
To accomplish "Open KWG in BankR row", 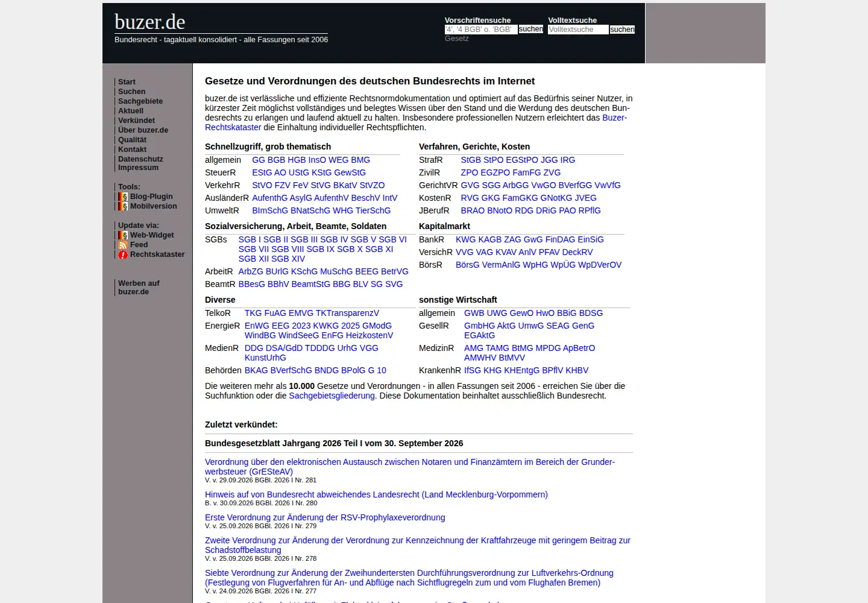I will pos(465,239).
